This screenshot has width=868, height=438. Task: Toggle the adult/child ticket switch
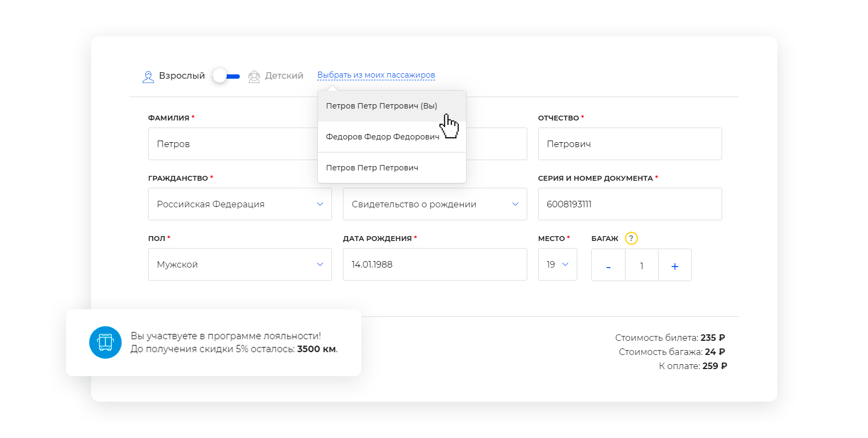coord(226,76)
